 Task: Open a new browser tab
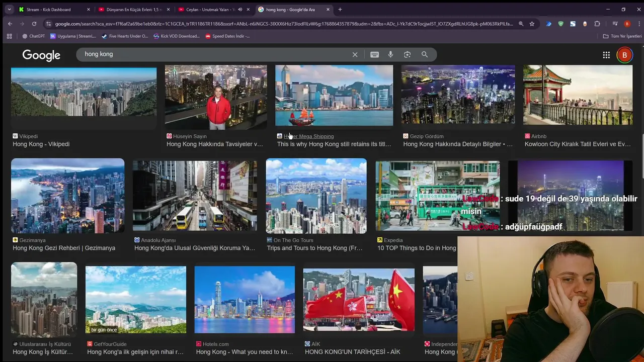click(x=340, y=10)
